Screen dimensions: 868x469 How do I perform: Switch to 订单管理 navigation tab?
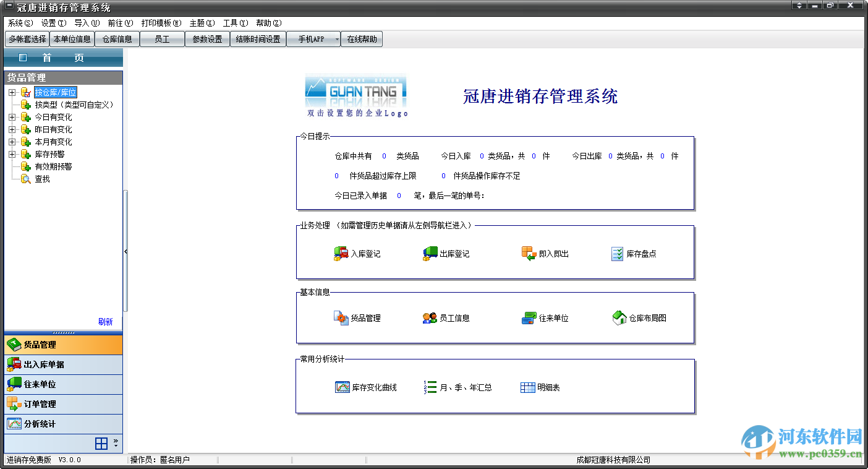(64, 404)
